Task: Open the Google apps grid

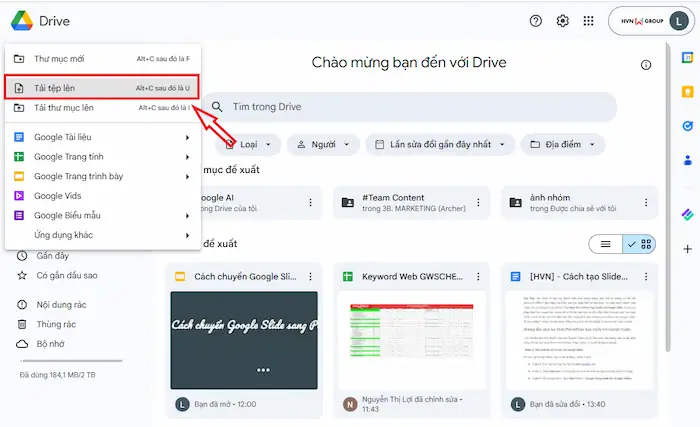Action: pos(588,21)
